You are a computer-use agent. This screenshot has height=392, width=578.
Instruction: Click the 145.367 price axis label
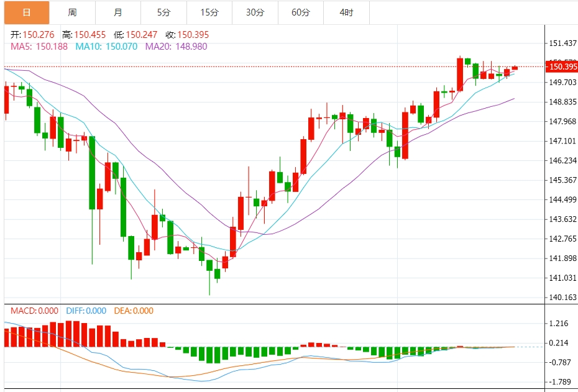click(562, 180)
